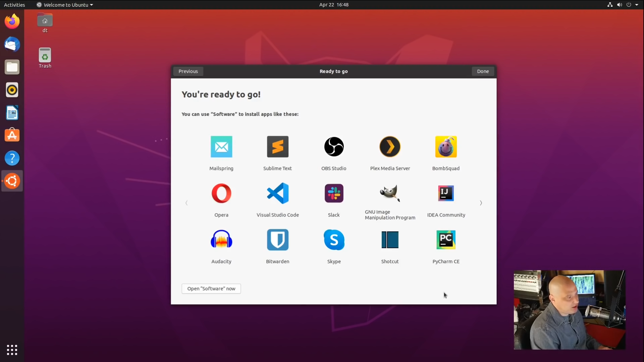Screen dimensions: 644x362
Task: Select the IDEA Community icon
Action: tap(446, 193)
